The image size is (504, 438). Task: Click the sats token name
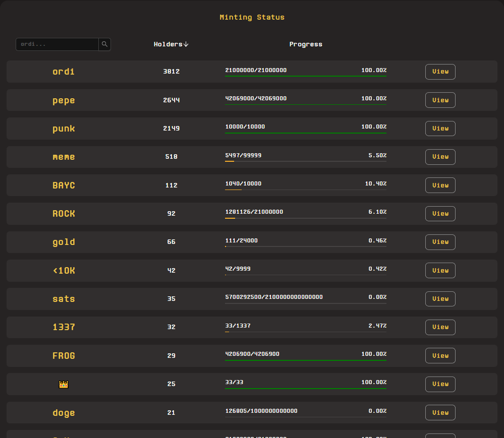pyautogui.click(x=64, y=299)
